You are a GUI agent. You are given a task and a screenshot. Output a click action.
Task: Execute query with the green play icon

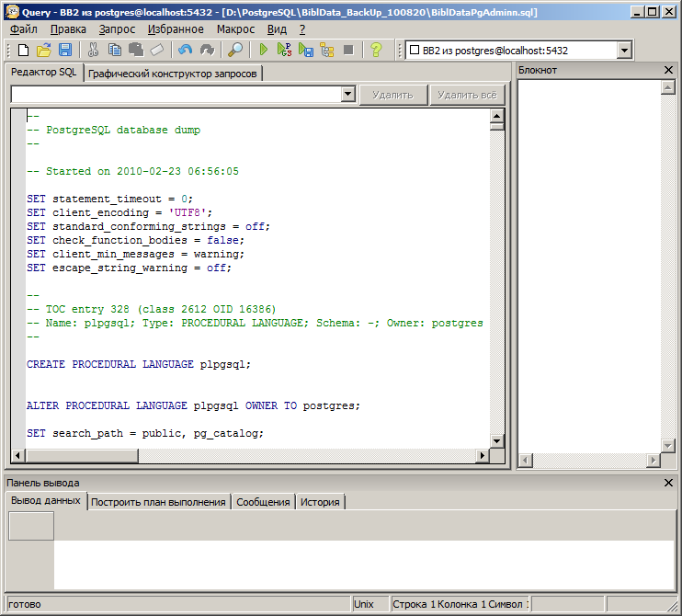pos(263,50)
